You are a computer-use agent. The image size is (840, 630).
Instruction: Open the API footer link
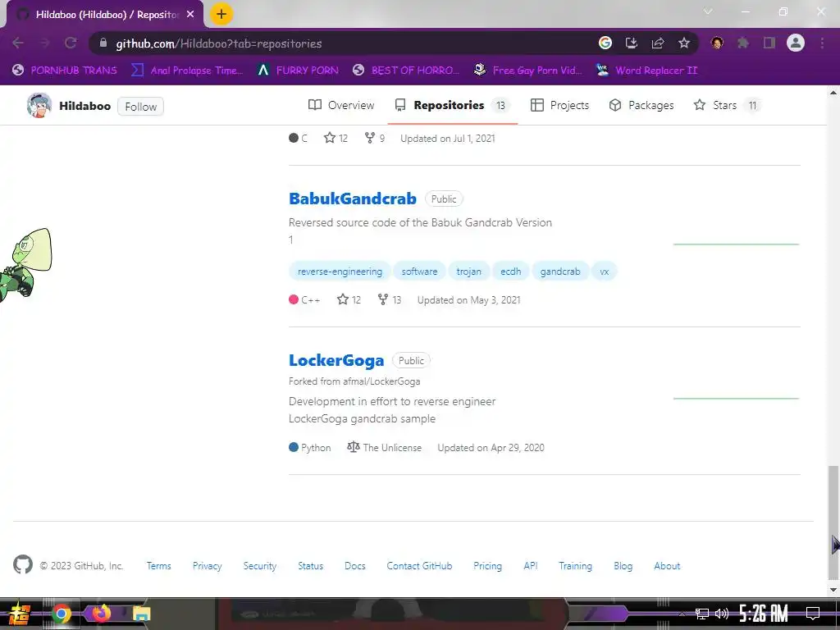point(531,566)
